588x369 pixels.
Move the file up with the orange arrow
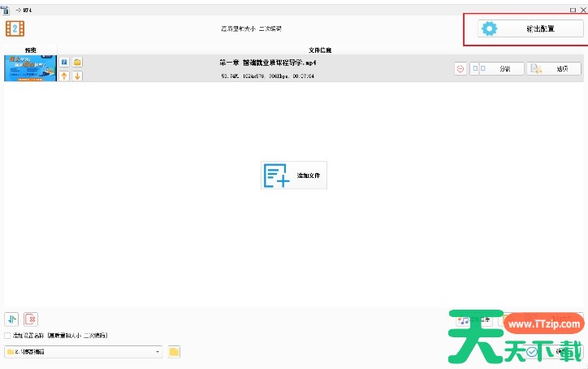(64, 76)
